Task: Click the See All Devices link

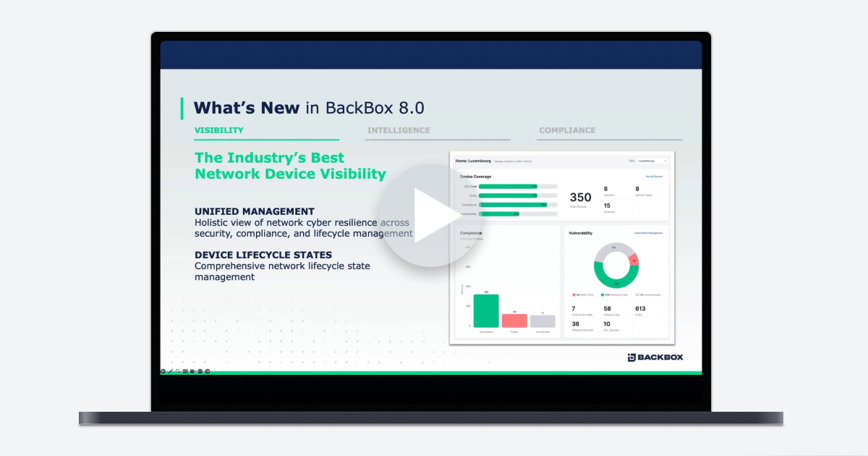Action: 654,176
